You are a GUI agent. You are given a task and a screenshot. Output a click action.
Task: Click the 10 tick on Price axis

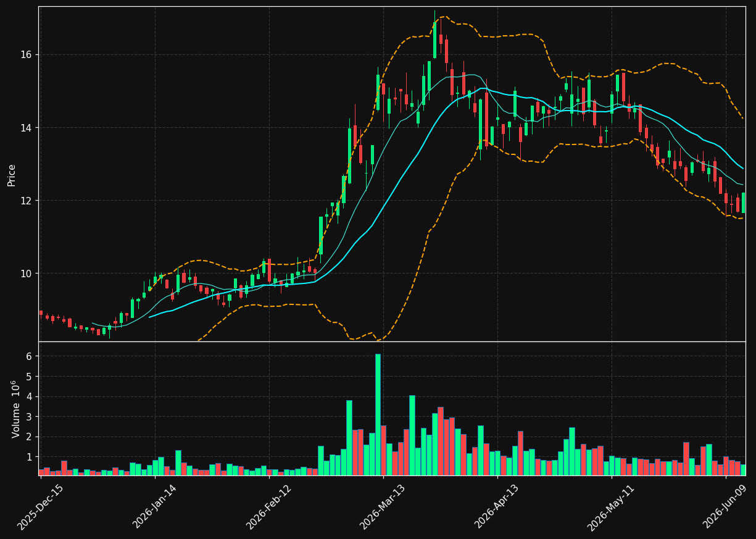[27, 274]
